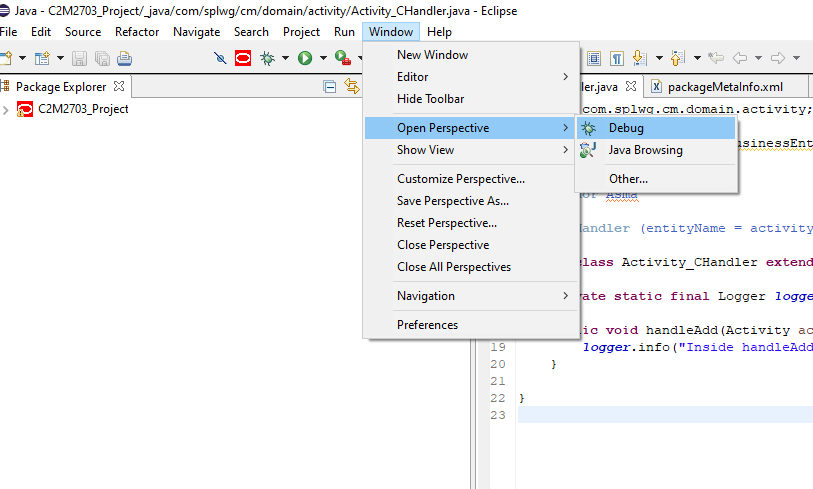Viewport: 813px width, 489px height.
Task: Click the Next Annotation icon
Action: coord(640,58)
